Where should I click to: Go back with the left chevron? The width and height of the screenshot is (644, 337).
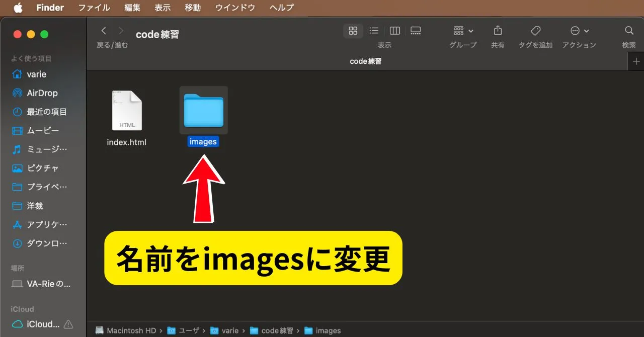[x=104, y=31]
